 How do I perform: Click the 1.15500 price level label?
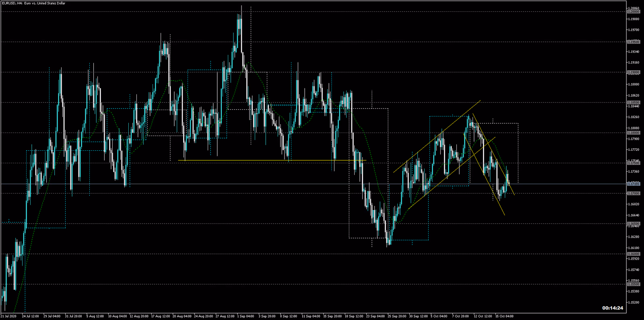pos(634,284)
